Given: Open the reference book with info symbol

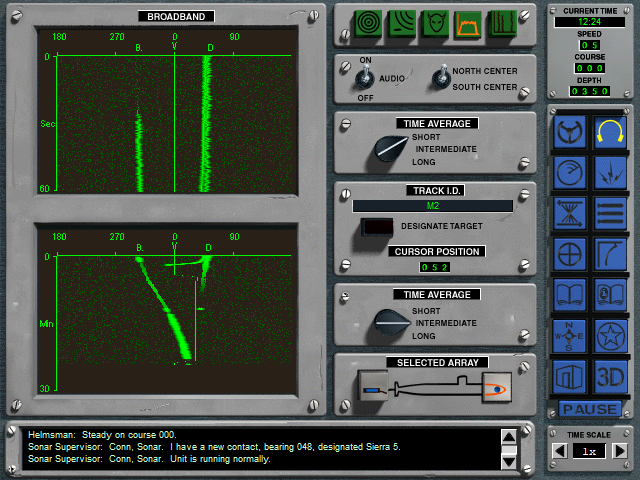Looking at the screenshot, I should pos(611,295).
